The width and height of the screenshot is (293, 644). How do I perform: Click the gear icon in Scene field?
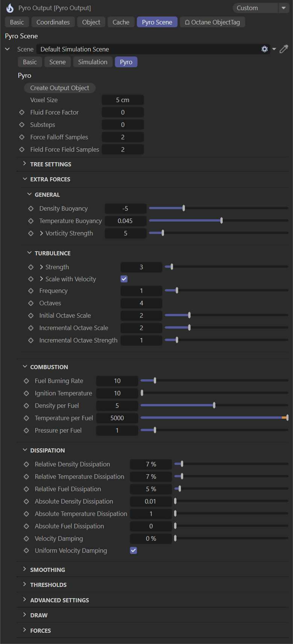264,49
